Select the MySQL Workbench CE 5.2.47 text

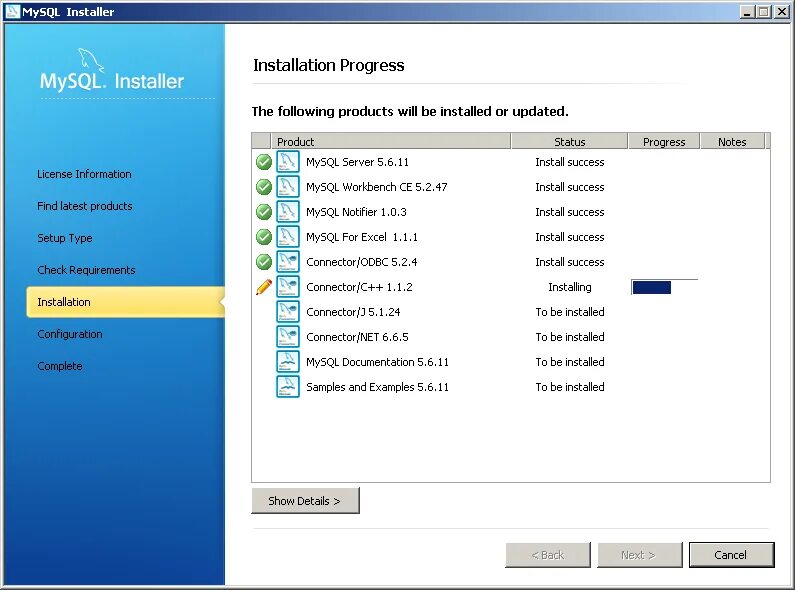377,187
